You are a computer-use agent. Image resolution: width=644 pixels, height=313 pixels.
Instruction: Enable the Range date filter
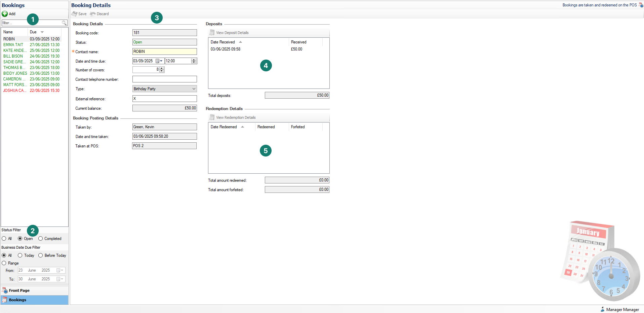[4, 263]
